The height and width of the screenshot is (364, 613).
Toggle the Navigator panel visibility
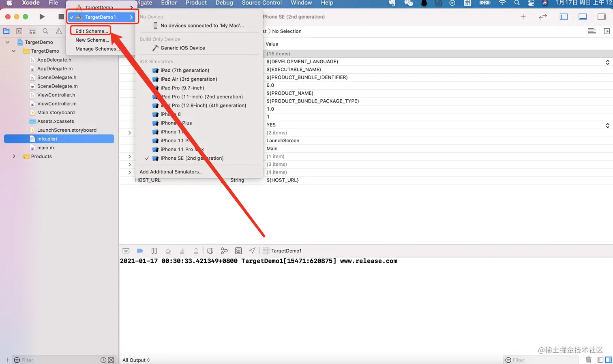564,17
